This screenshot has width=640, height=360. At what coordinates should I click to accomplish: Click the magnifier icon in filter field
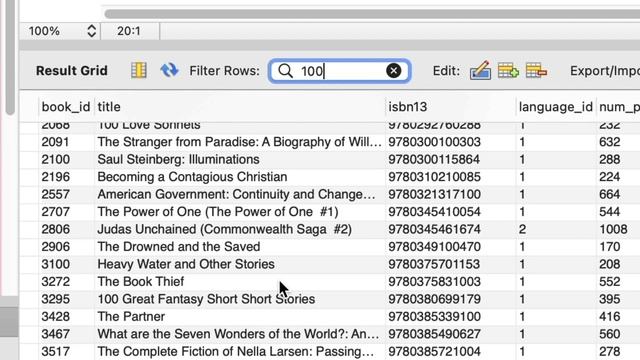(x=285, y=71)
